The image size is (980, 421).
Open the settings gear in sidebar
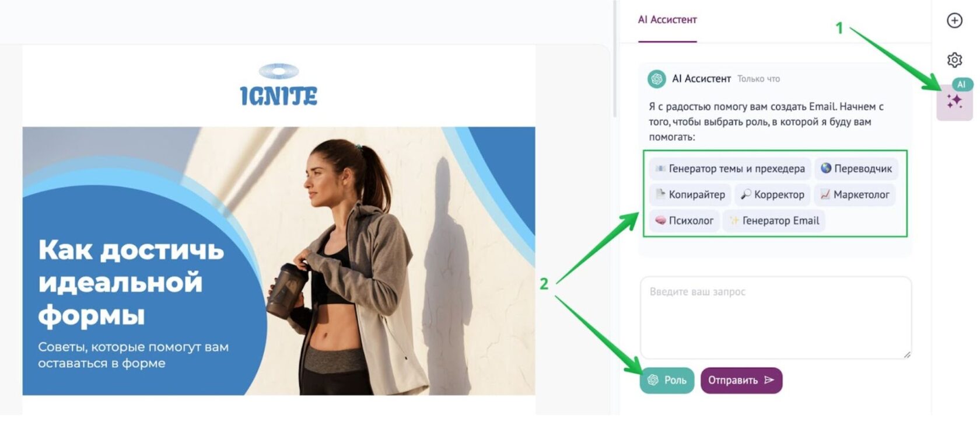pyautogui.click(x=954, y=60)
